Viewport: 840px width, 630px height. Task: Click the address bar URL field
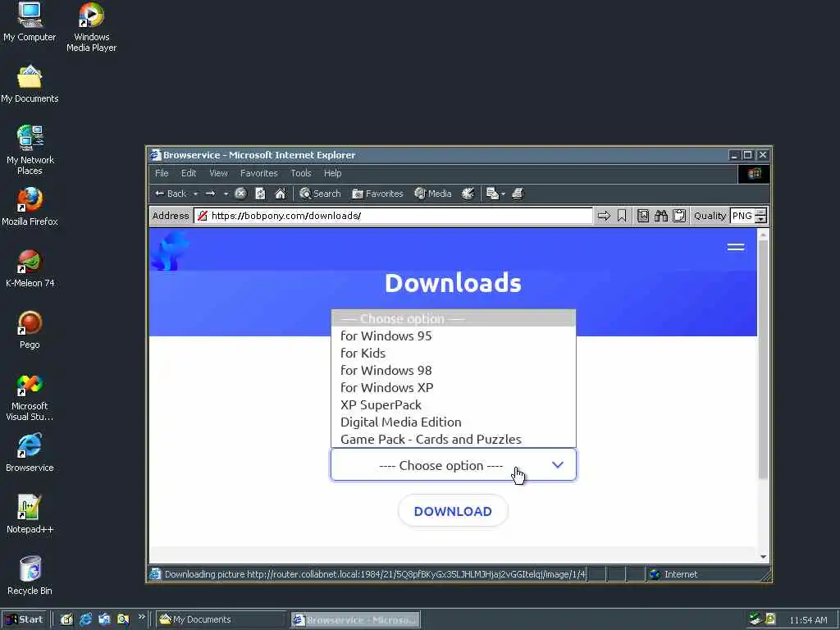point(394,216)
